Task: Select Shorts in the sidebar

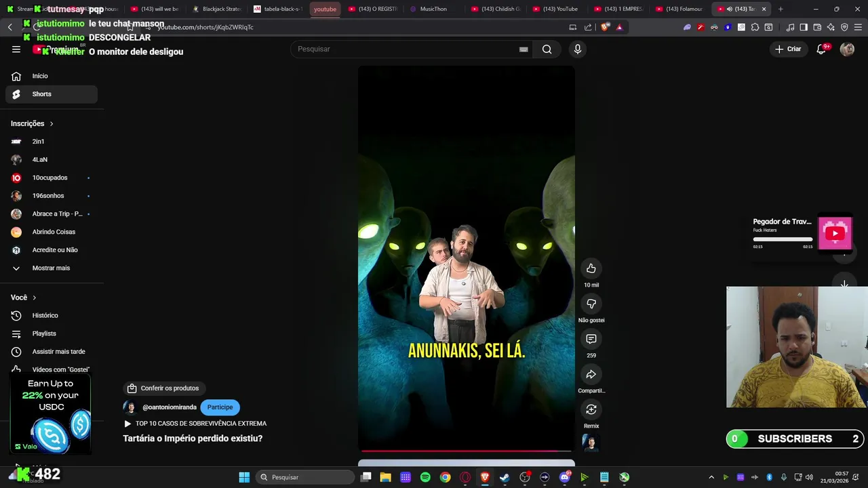Action: pyautogui.click(x=52, y=94)
